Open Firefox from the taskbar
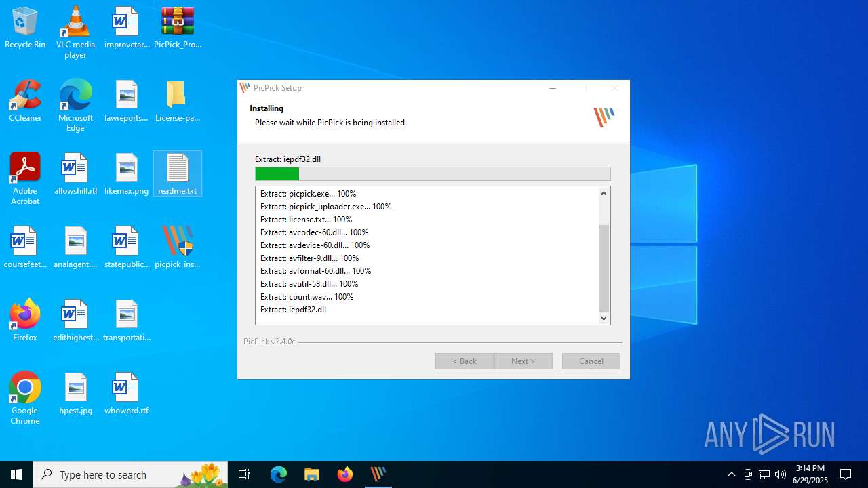The width and height of the screenshot is (868, 488). 345,474
